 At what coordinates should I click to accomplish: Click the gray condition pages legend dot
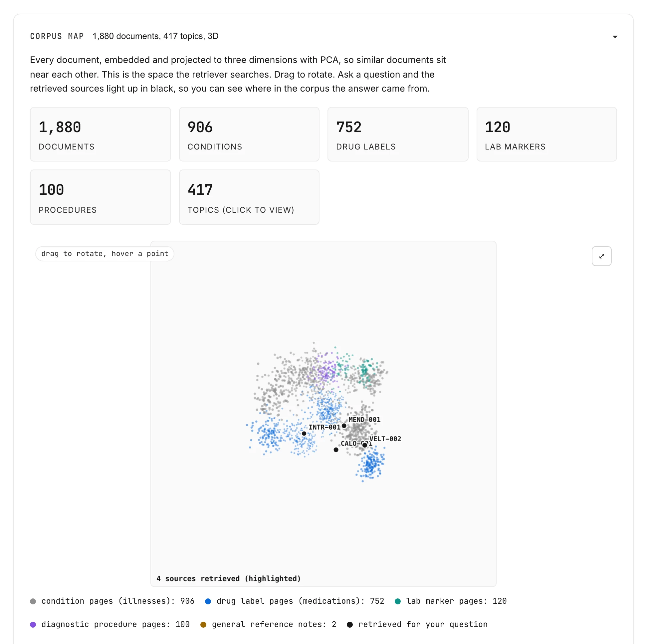[33, 601]
